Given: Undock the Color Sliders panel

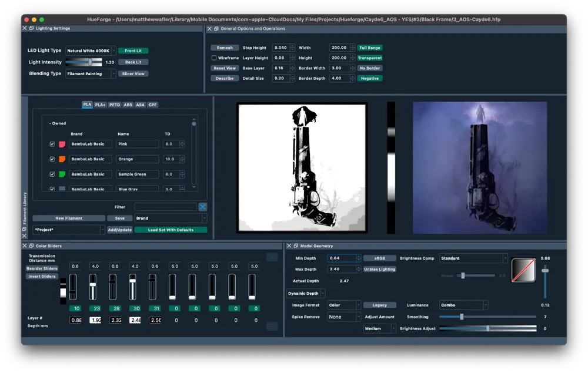Looking at the screenshot, I should (x=32, y=246).
